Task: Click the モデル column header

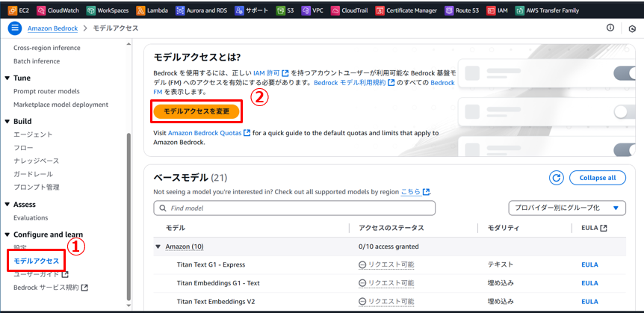Action: 176,228
